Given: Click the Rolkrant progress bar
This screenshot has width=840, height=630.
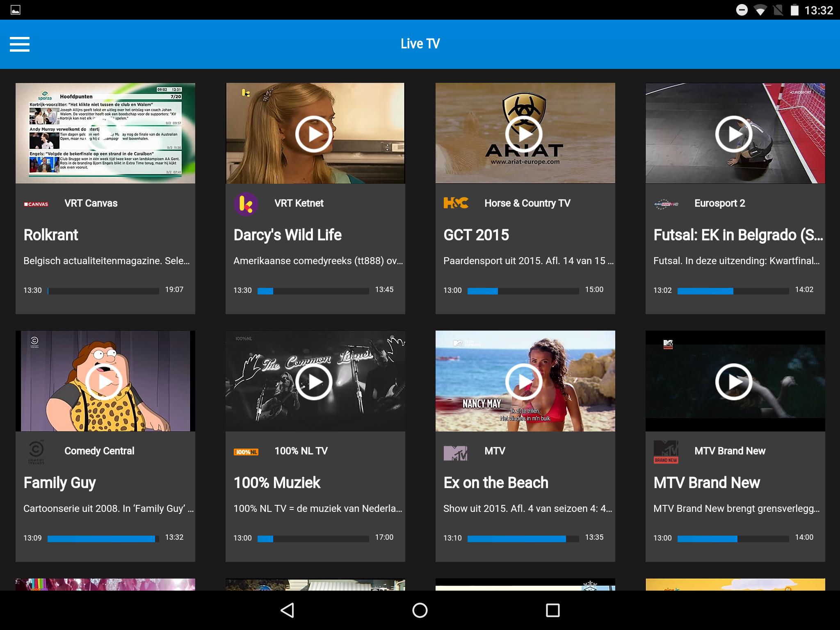Looking at the screenshot, I should pyautogui.click(x=103, y=291).
